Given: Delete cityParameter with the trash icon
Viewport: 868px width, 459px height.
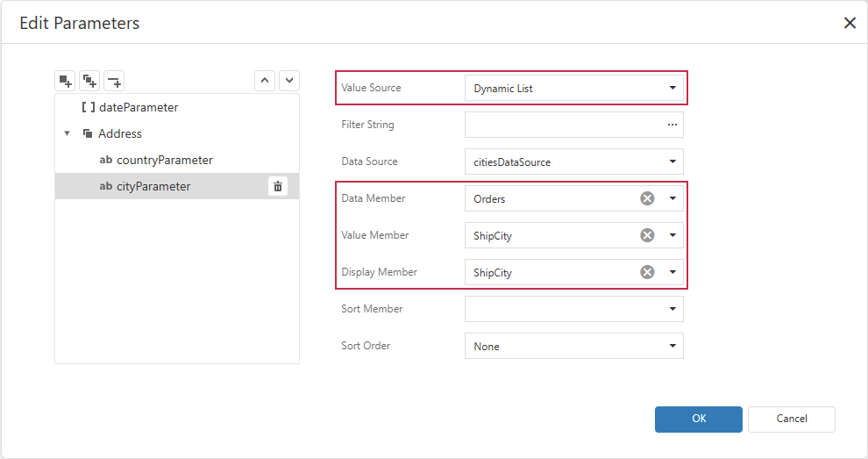Looking at the screenshot, I should (278, 186).
